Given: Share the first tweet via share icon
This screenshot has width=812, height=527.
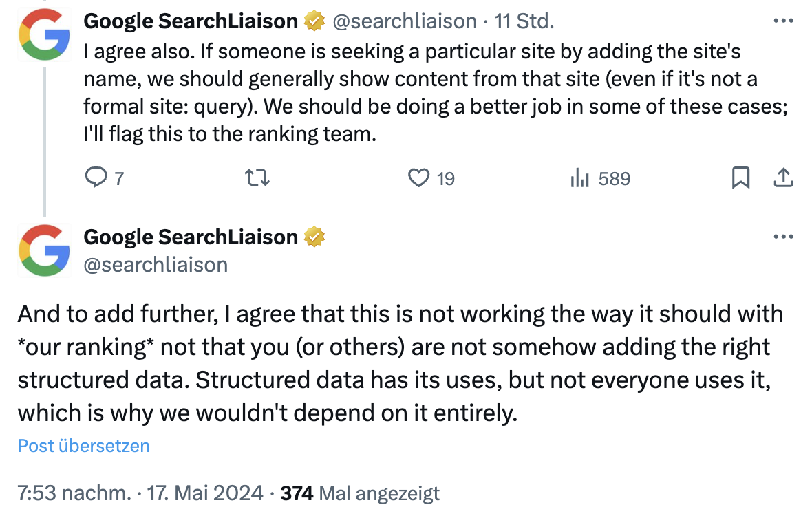Looking at the screenshot, I should (783, 179).
